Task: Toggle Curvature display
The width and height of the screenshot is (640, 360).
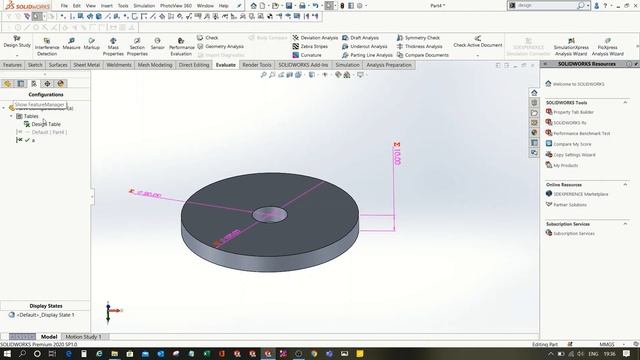Action: [x=307, y=55]
